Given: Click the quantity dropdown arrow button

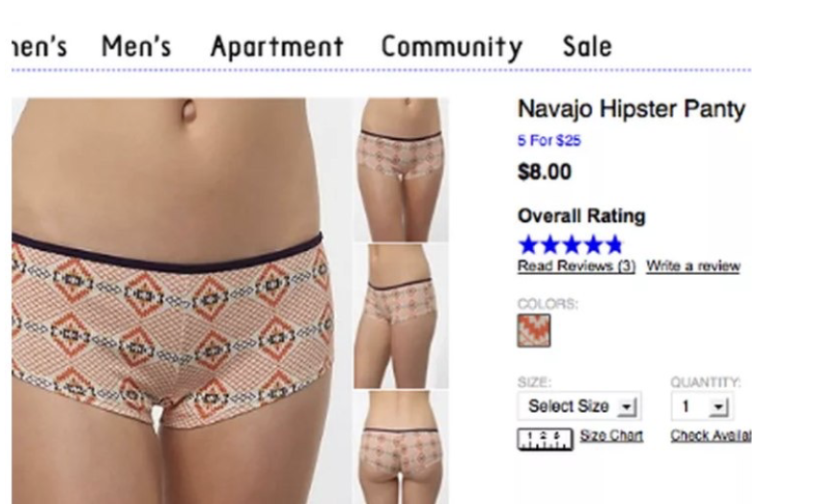Looking at the screenshot, I should click(x=718, y=407).
